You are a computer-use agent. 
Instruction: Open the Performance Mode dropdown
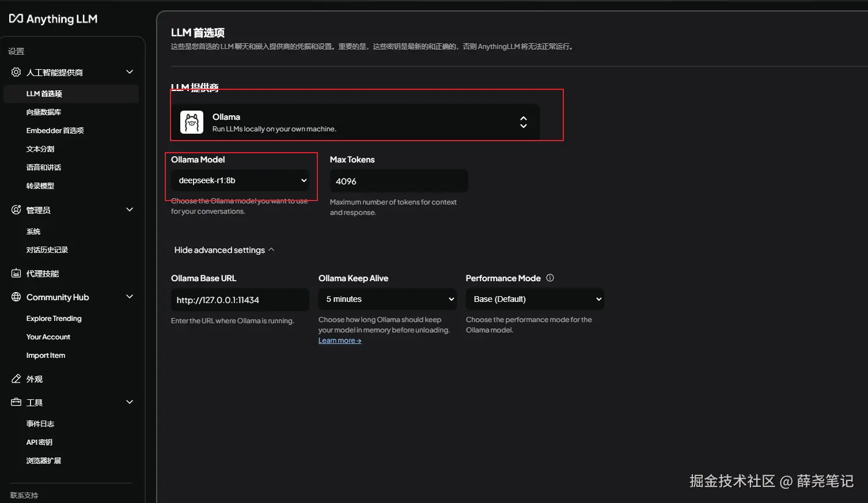click(535, 299)
